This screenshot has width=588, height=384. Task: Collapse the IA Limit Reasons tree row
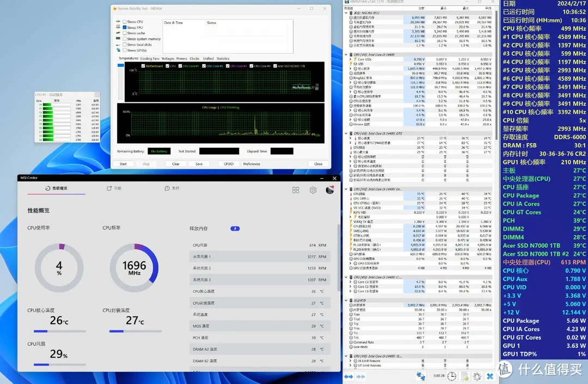click(x=350, y=361)
